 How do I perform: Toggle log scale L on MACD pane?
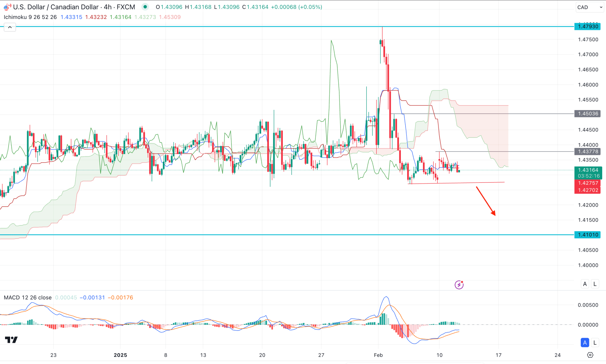tap(595, 342)
